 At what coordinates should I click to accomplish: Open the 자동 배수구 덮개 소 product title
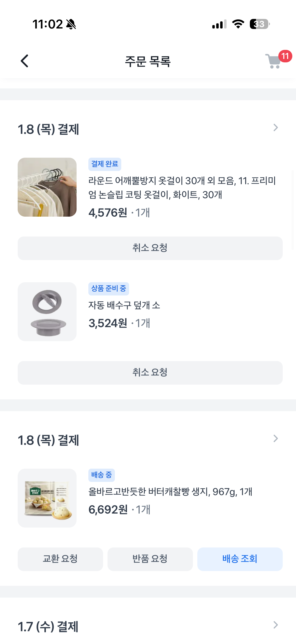[124, 305]
